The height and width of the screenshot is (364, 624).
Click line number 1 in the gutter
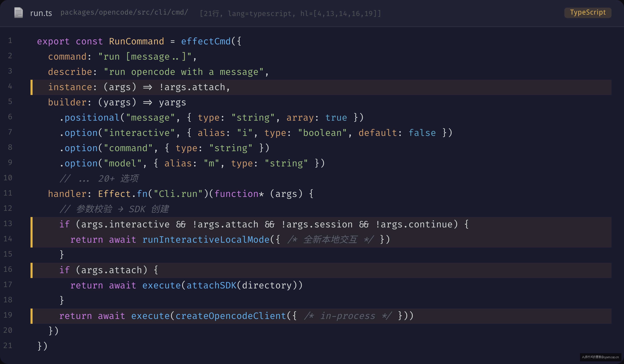point(10,40)
